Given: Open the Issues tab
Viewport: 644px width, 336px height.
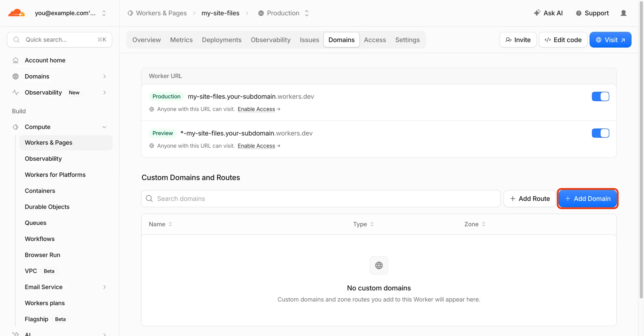Looking at the screenshot, I should (309, 40).
